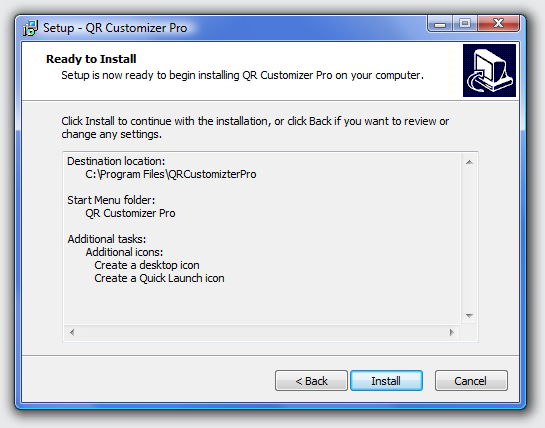Close the Setup window with X
The image size is (545, 428).
(498, 24)
